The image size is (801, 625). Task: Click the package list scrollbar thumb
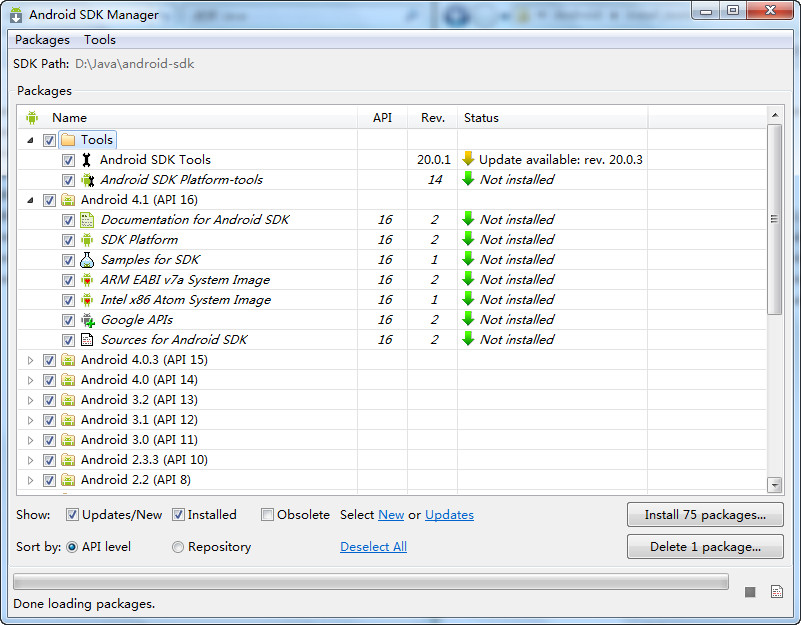(x=774, y=219)
